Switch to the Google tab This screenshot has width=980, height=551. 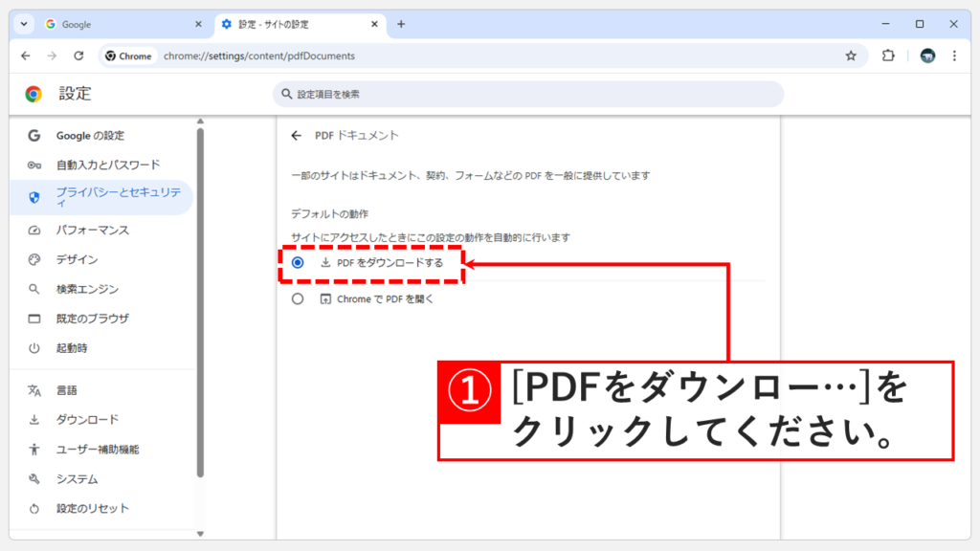(x=77, y=24)
